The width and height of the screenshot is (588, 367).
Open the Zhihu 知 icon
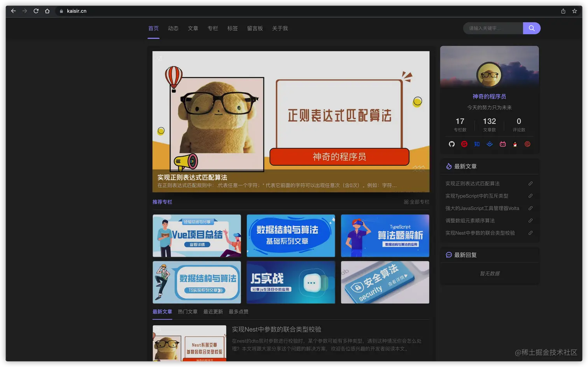click(x=477, y=144)
